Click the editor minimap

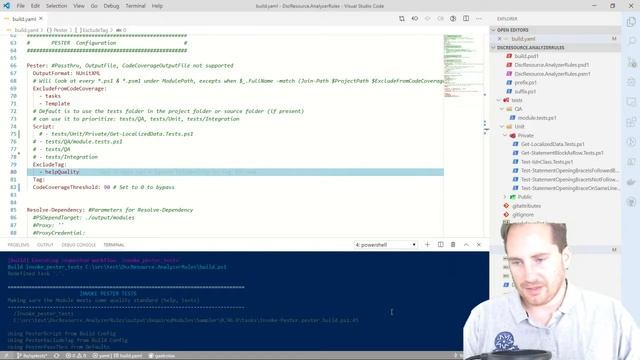click(463, 65)
